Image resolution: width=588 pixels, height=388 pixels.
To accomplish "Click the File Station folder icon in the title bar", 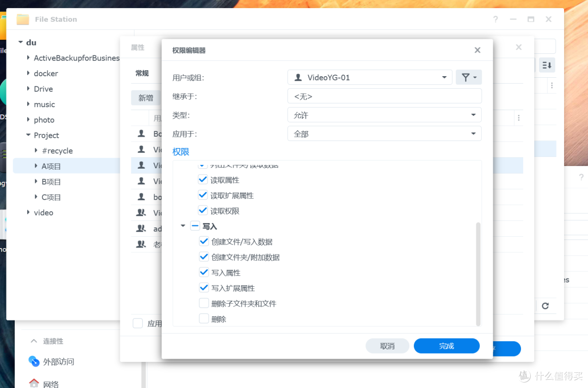I will click(23, 19).
